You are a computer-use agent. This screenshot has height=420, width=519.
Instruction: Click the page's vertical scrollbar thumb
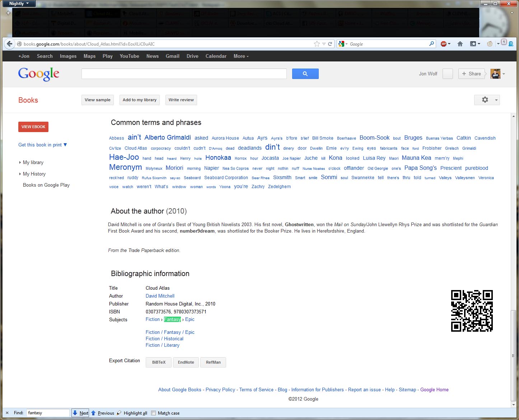pos(513,355)
